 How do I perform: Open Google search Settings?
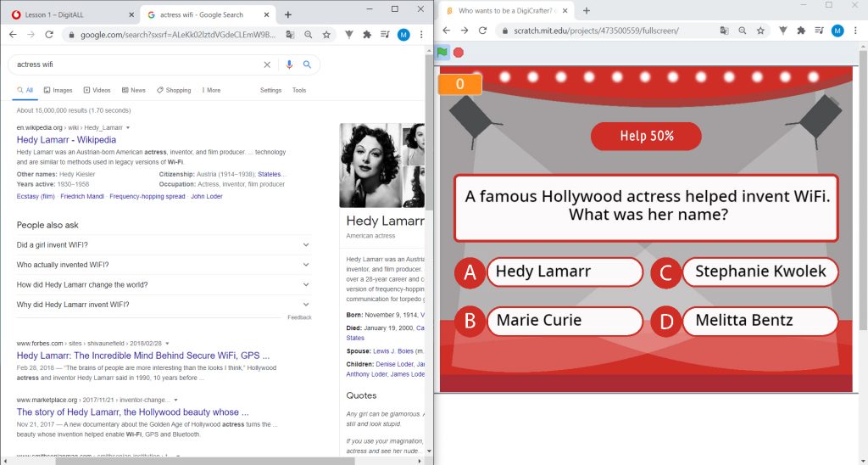pyautogui.click(x=270, y=90)
